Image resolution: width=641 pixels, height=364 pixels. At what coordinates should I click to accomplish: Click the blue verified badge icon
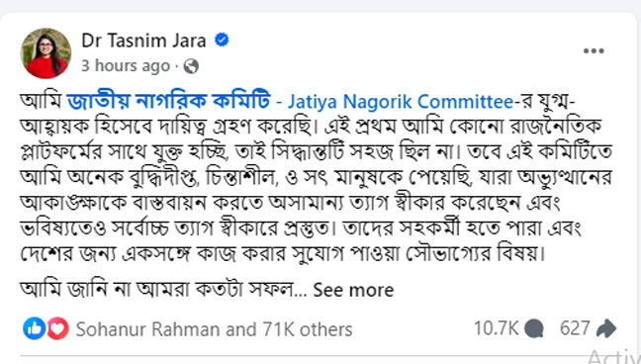tap(222, 41)
